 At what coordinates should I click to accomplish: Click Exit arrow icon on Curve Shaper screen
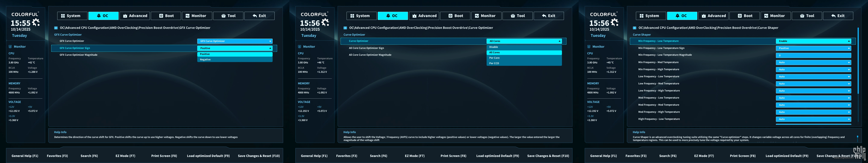point(834,16)
